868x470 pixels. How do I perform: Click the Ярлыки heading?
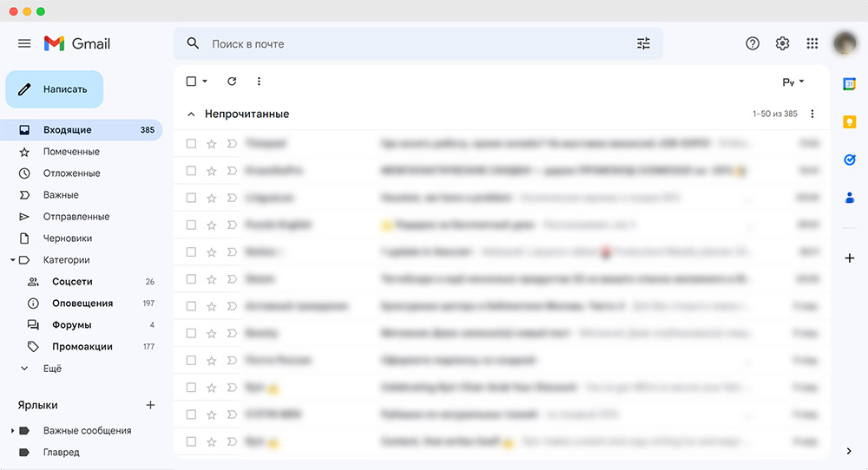(37, 405)
